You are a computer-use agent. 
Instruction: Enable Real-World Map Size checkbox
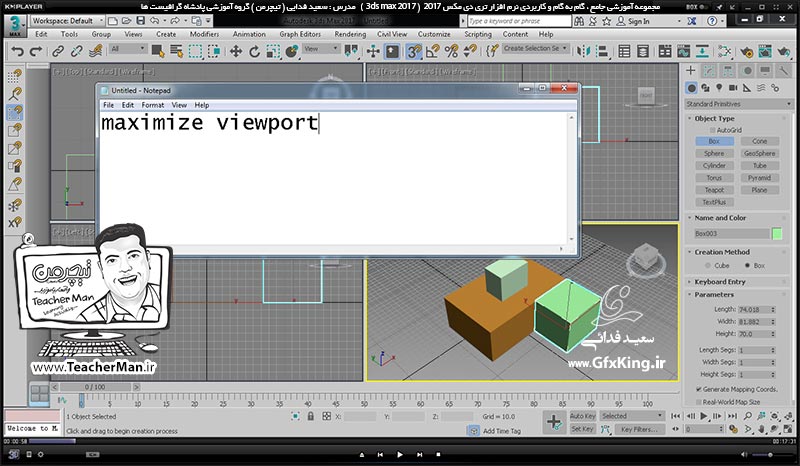(698, 402)
